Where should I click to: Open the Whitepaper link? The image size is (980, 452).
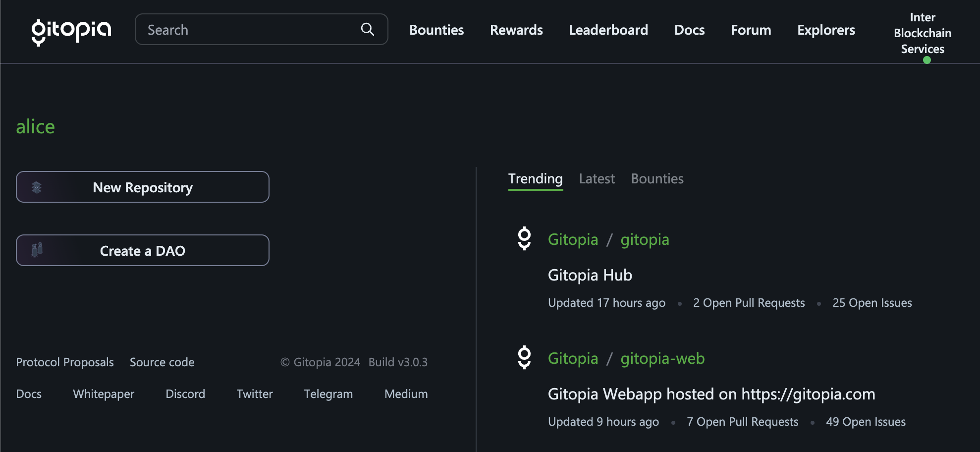(104, 394)
